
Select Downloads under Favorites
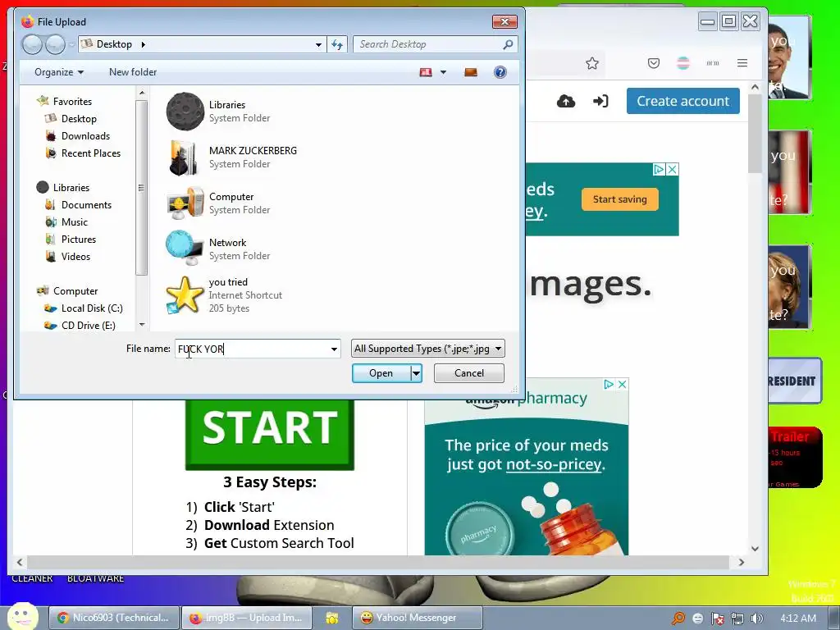(85, 136)
